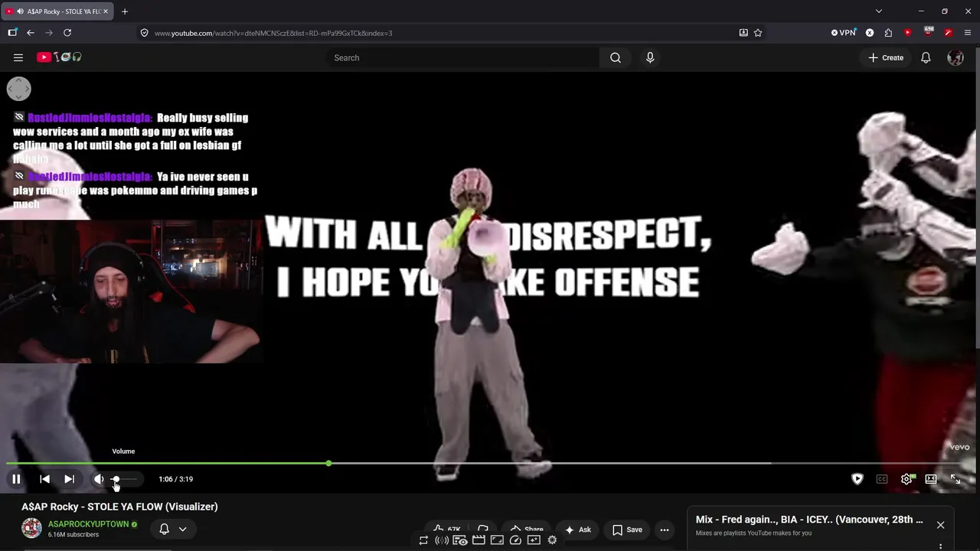Toggle the closed captions CC button

point(882,479)
